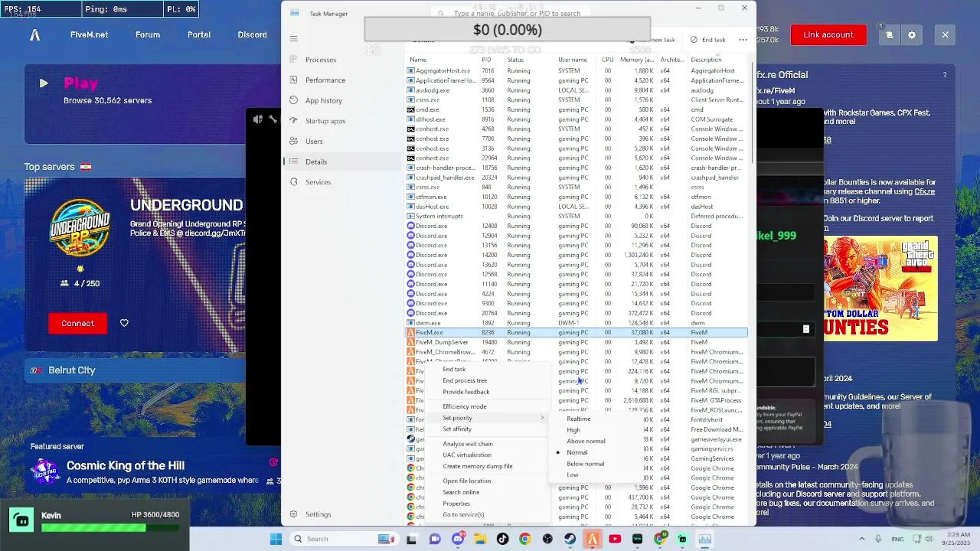Open Properties from the context menu

pyautogui.click(x=456, y=504)
